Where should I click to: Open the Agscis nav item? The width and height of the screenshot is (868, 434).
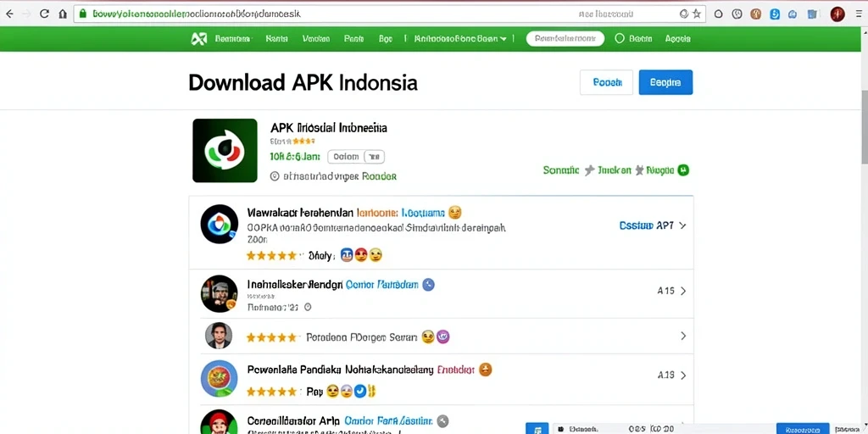tap(677, 39)
